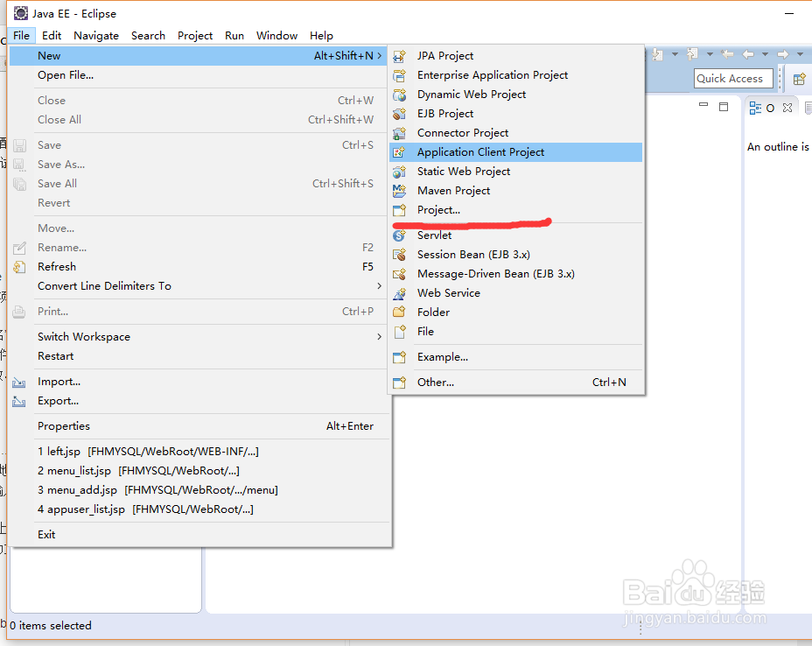Expand the New submenu entry
The height and width of the screenshot is (646, 812).
(x=199, y=56)
